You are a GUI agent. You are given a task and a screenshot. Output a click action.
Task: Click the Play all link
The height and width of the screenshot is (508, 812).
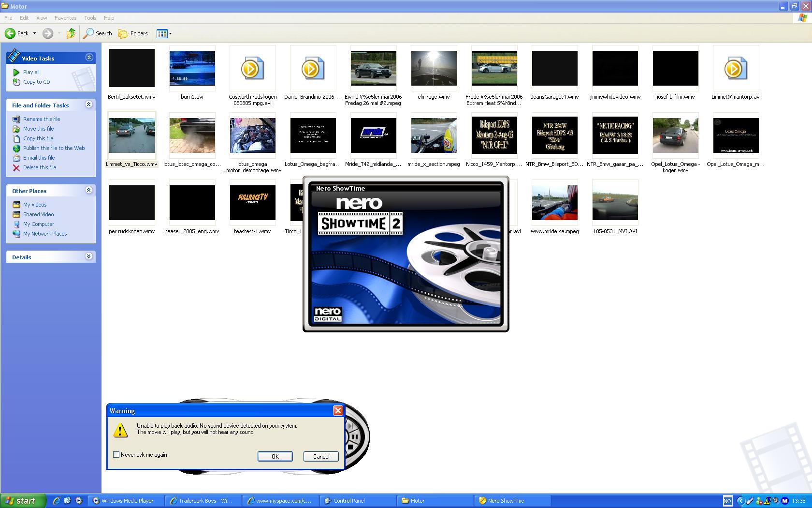(x=31, y=72)
